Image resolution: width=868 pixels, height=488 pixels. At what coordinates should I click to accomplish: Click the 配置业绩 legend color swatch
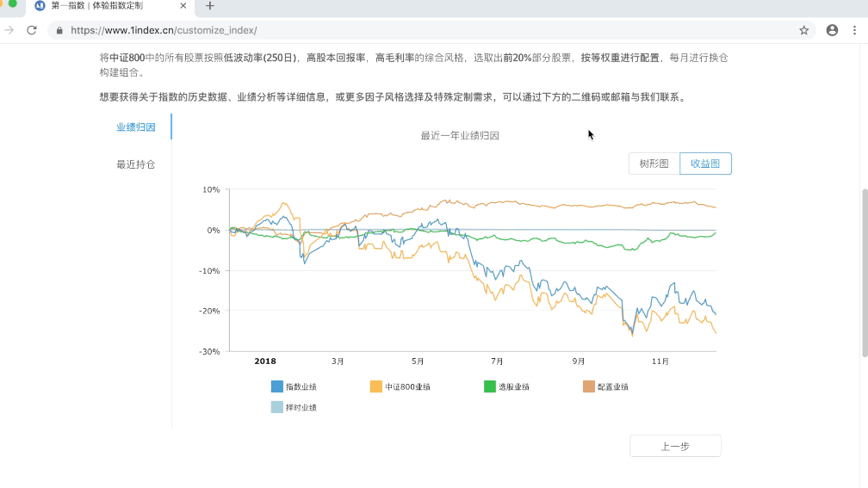click(x=589, y=387)
